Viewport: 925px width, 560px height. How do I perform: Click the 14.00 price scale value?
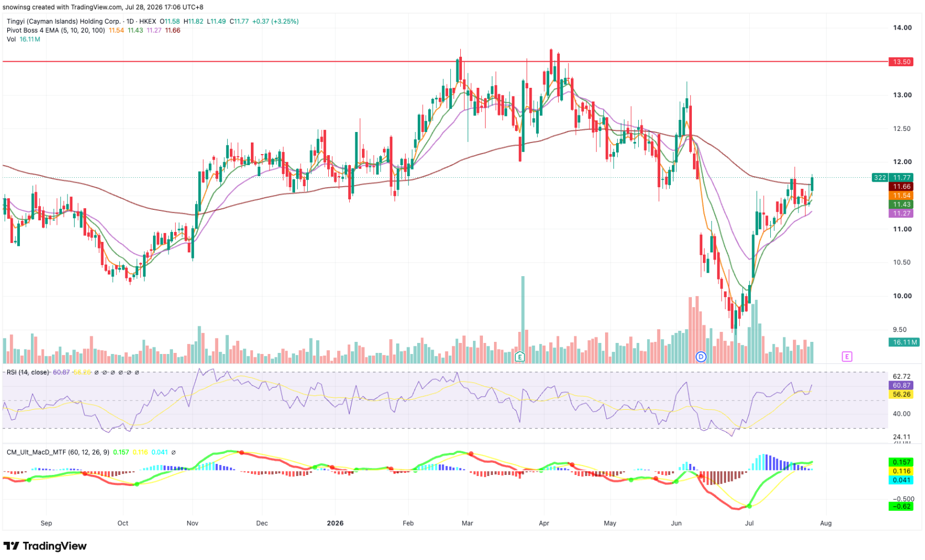click(x=902, y=28)
